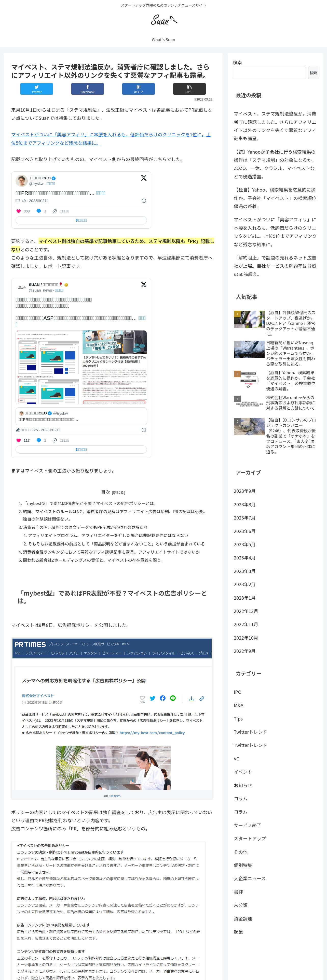Open the IPO category
Viewport: 327px width, 980px height.
(x=238, y=692)
